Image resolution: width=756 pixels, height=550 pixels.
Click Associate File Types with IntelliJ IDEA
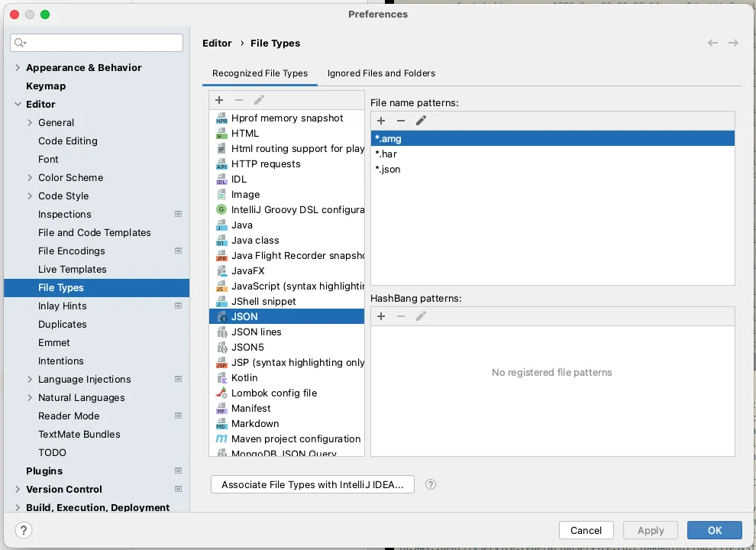[312, 484]
